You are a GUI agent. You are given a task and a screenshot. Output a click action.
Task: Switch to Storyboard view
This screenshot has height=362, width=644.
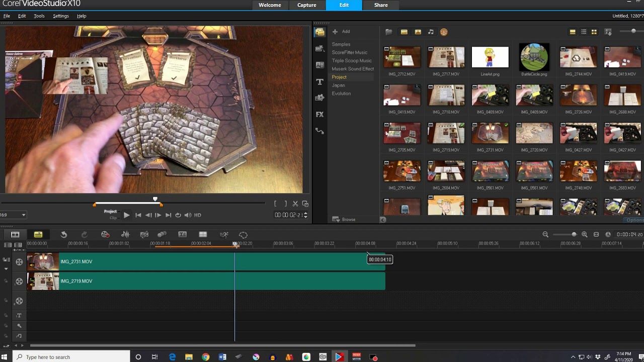point(15,235)
